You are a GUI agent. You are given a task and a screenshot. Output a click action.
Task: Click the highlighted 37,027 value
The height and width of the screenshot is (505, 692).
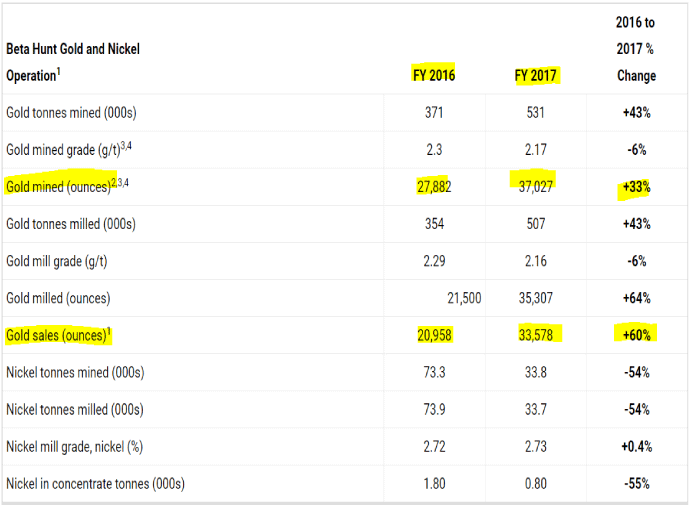536,187
